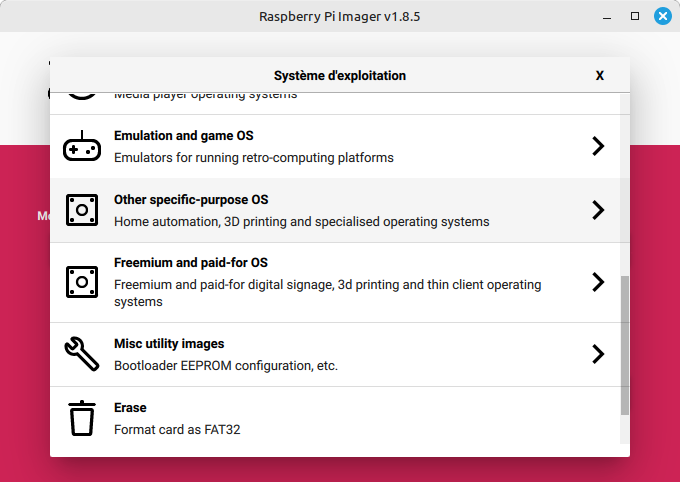Open the Misc utility images entry
Screen dimensions: 680x482
pyautogui.click(x=335, y=354)
